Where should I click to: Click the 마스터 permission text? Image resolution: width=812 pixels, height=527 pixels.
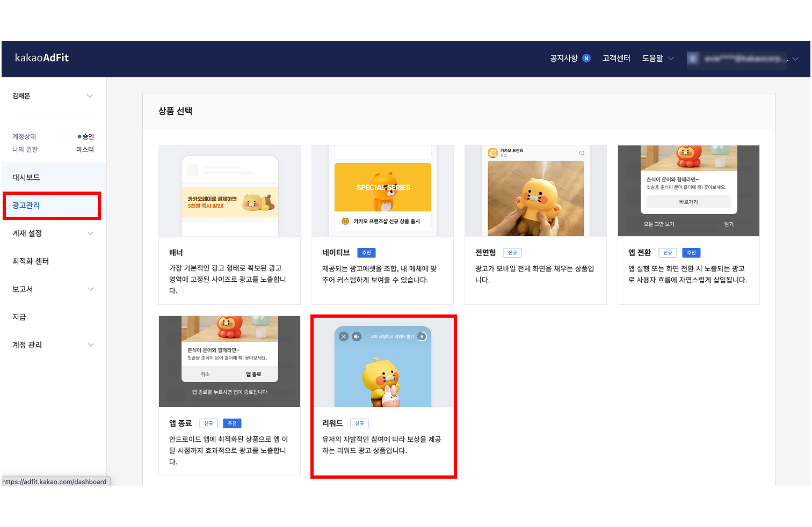point(85,149)
